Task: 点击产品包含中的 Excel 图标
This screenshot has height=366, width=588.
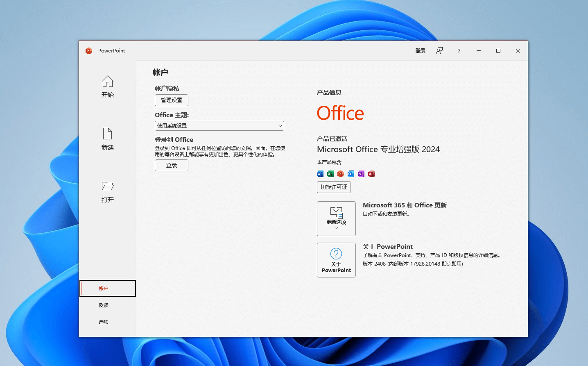Action: click(330, 174)
